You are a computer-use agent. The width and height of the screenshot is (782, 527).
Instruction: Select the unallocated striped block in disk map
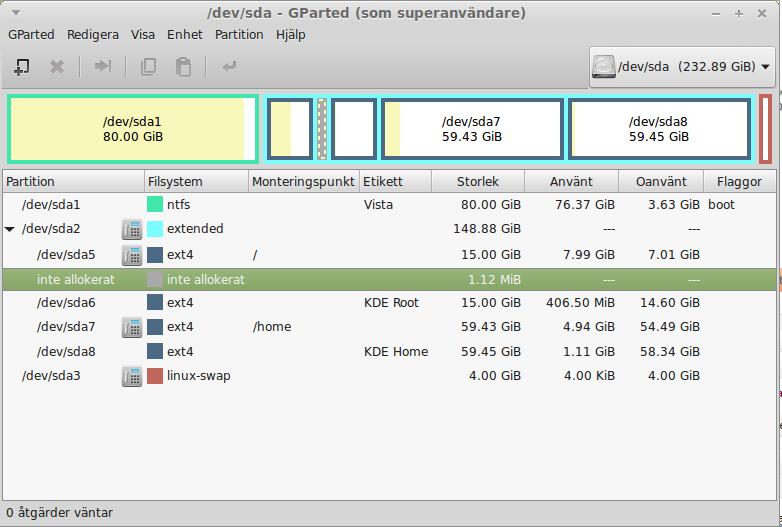pos(322,129)
